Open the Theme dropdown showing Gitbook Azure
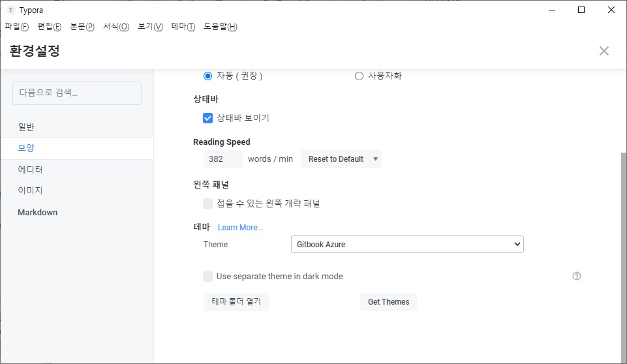This screenshot has width=627, height=364. point(407,245)
